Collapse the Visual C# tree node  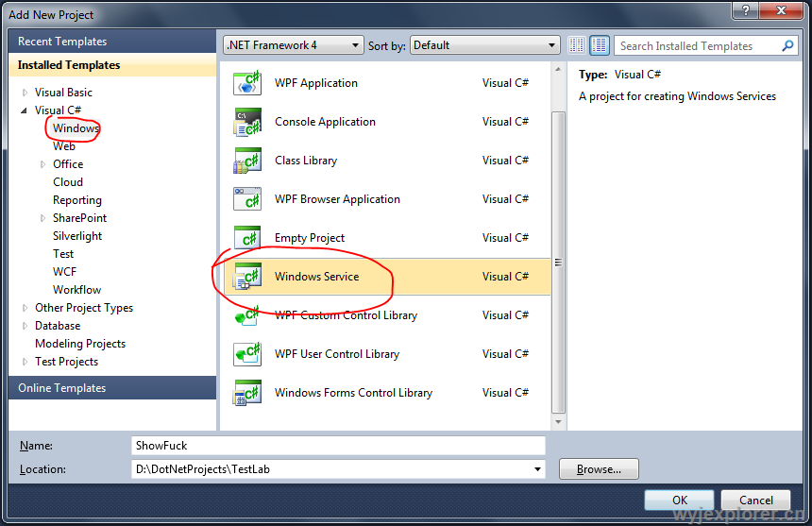(24, 110)
